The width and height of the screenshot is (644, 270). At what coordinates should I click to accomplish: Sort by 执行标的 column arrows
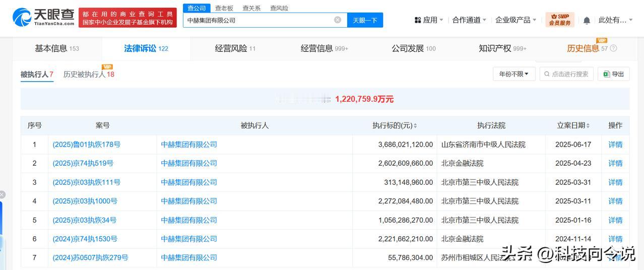(415, 125)
